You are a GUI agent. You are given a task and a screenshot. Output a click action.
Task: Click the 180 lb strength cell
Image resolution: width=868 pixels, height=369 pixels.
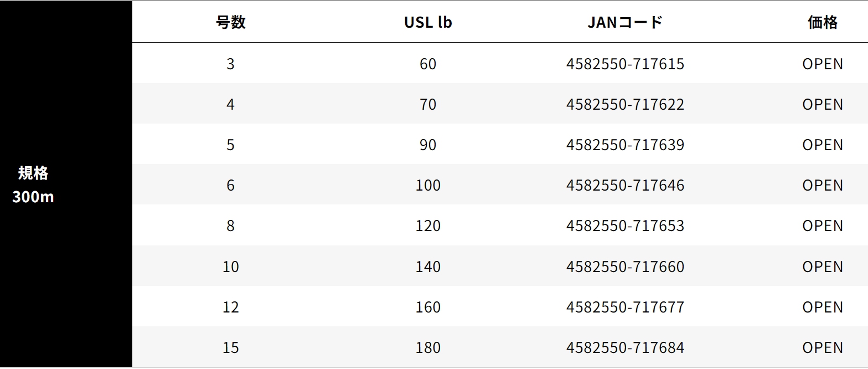point(428,347)
